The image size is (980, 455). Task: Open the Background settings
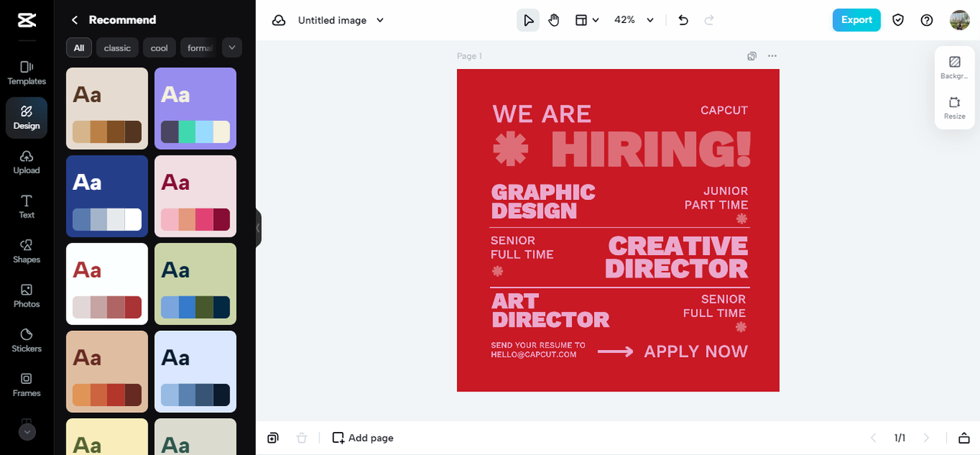coord(954,67)
